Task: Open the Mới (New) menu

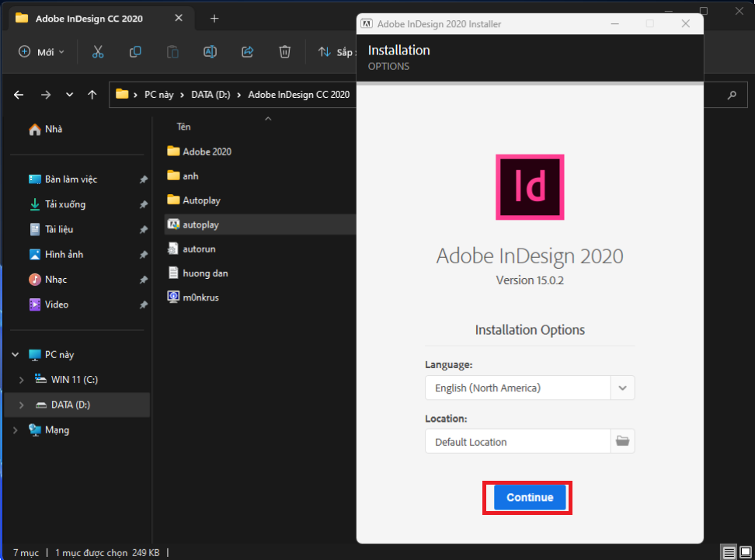Action: click(42, 52)
